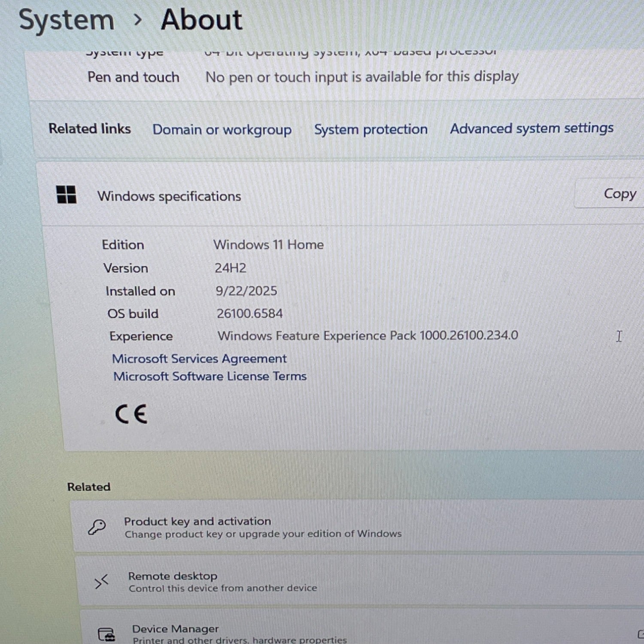Click the Windows Feature Experience Pack value
This screenshot has width=644, height=644.
[x=368, y=335]
